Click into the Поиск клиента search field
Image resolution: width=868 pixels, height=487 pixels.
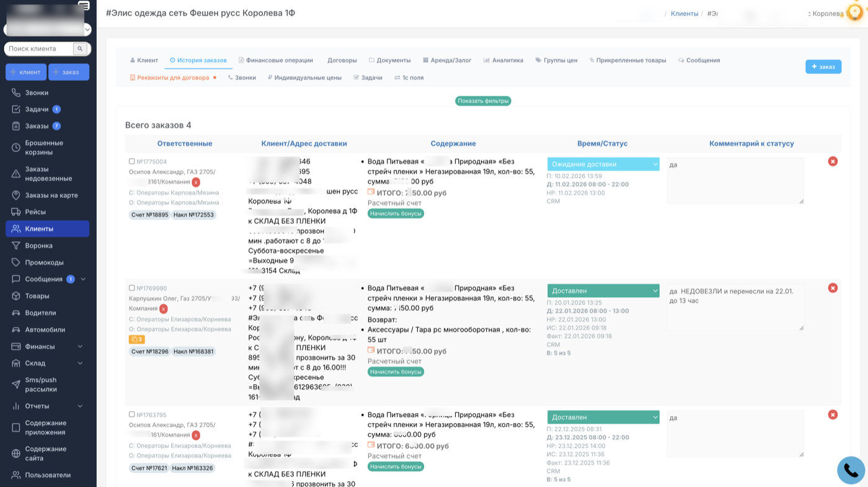tap(40, 48)
